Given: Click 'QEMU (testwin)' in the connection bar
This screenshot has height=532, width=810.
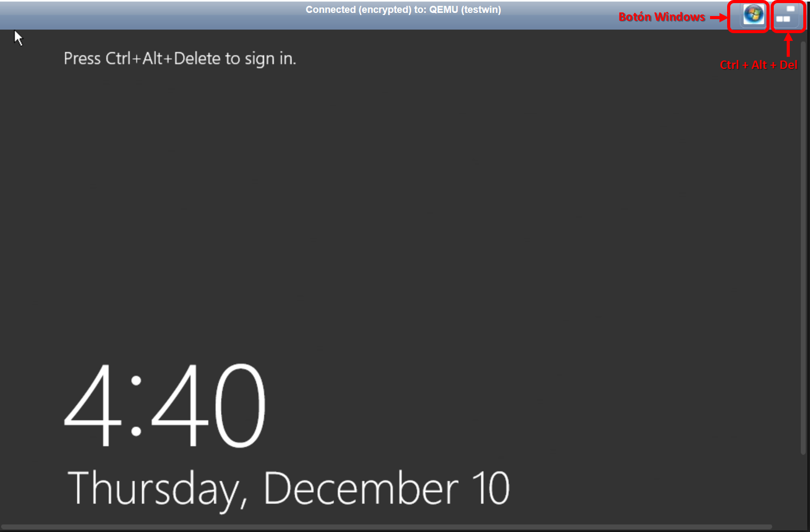Looking at the screenshot, I should (465, 9).
